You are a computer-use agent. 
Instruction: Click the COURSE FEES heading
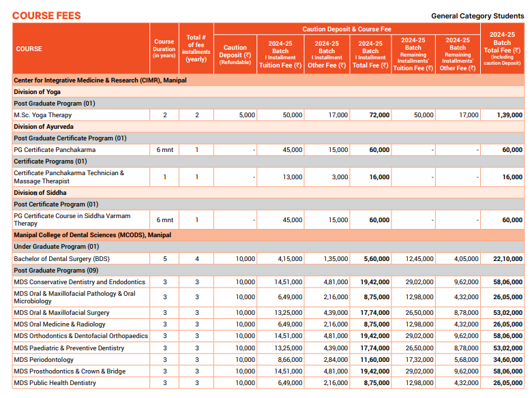coord(46,16)
